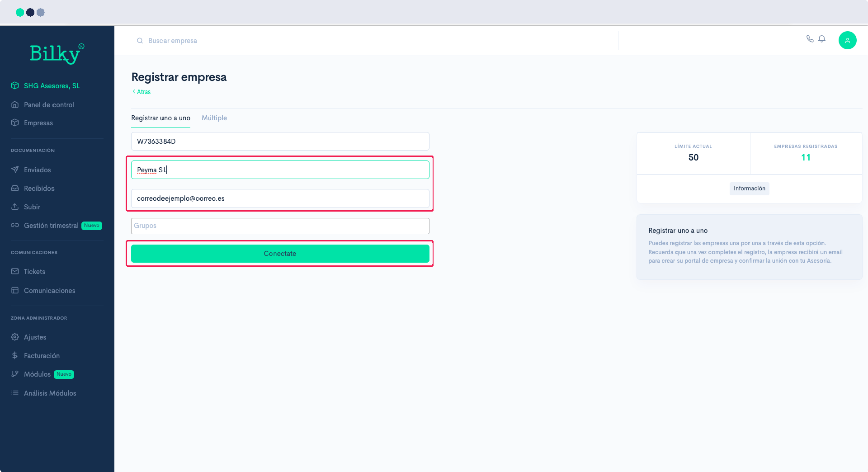This screenshot has width=868, height=472.
Task: Open the Tickets section
Action: tap(34, 272)
